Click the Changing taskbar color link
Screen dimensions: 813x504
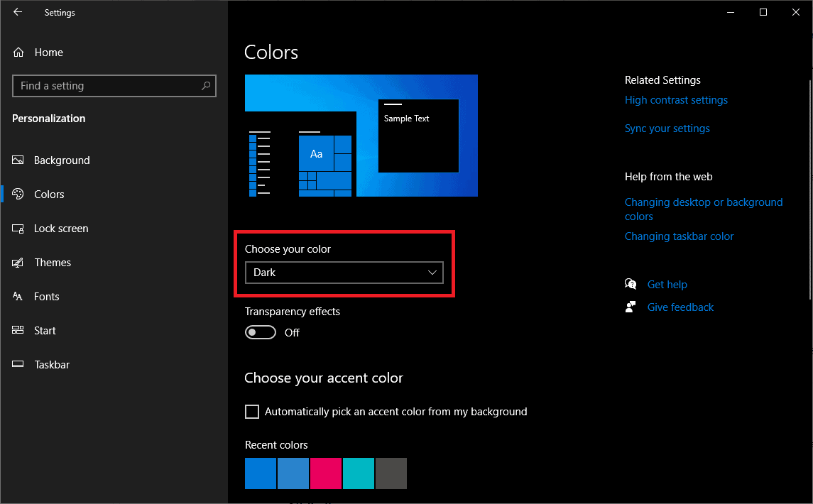coord(679,236)
